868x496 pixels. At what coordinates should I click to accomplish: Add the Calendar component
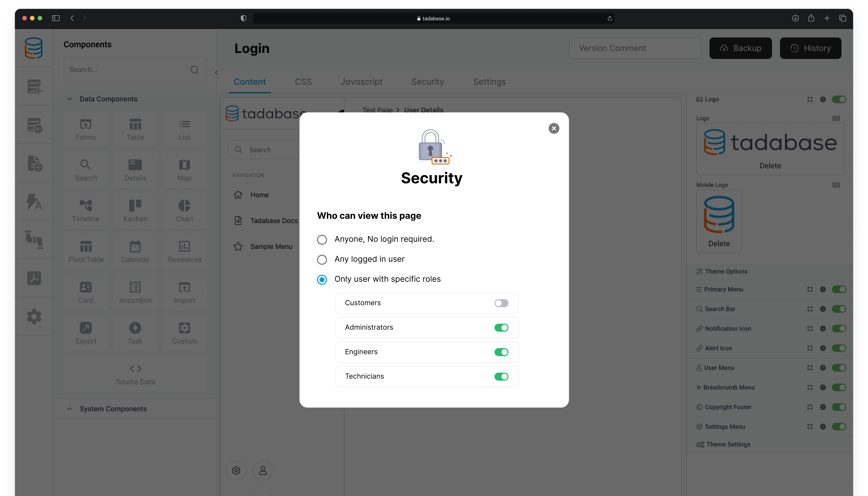[135, 252]
